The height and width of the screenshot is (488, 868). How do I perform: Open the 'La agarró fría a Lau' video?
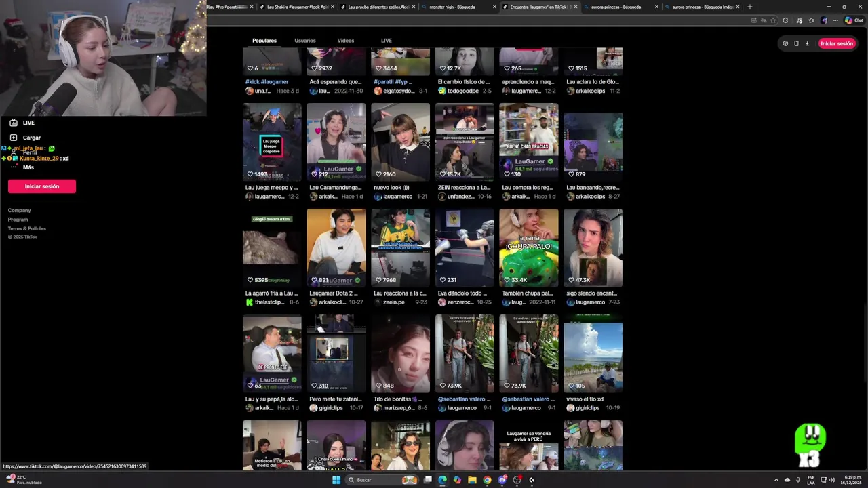pos(272,247)
